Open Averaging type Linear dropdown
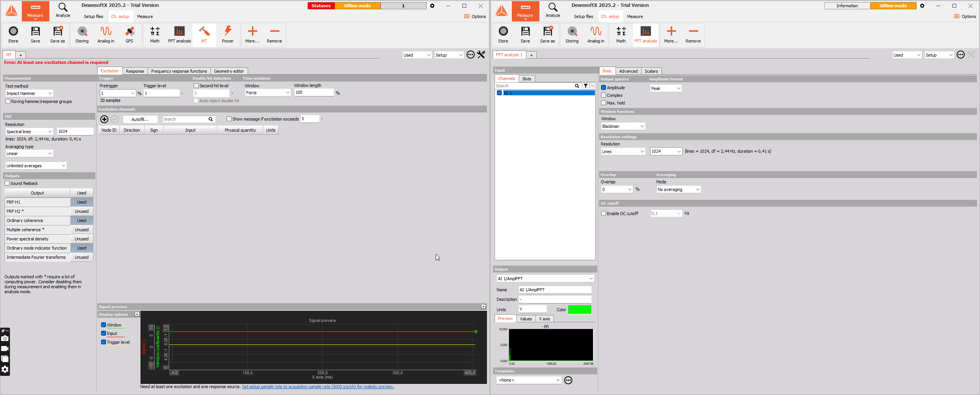Image resolution: width=980 pixels, height=395 pixels. 29,153
